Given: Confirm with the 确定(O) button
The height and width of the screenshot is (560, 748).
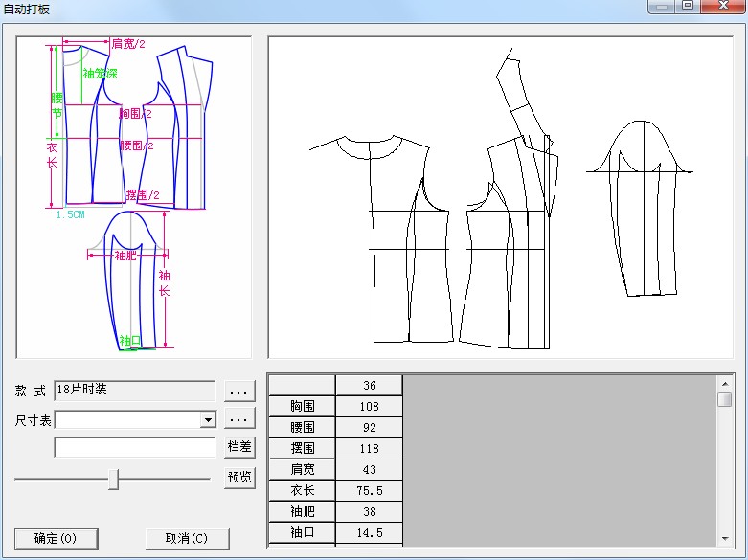Looking at the screenshot, I should [56, 538].
